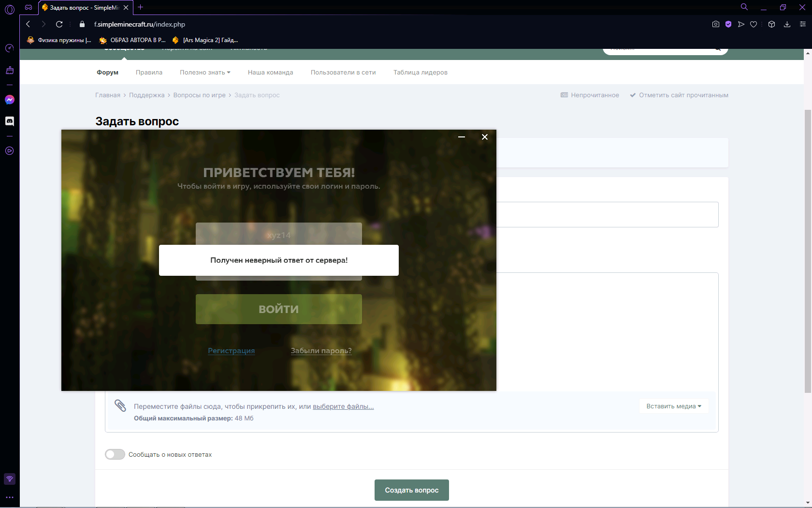
Task: Open the extensions cube icon
Action: [771, 24]
